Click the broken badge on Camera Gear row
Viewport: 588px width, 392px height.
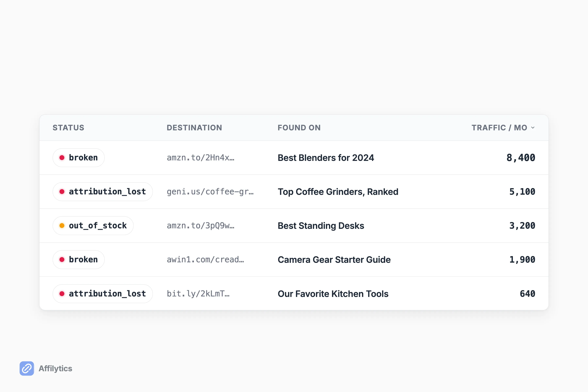[79, 260]
